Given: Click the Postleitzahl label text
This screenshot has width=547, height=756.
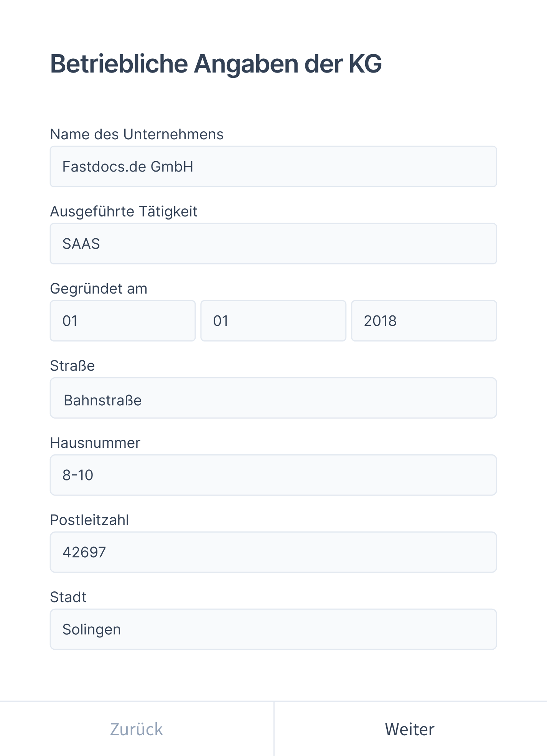Looking at the screenshot, I should [x=90, y=520].
